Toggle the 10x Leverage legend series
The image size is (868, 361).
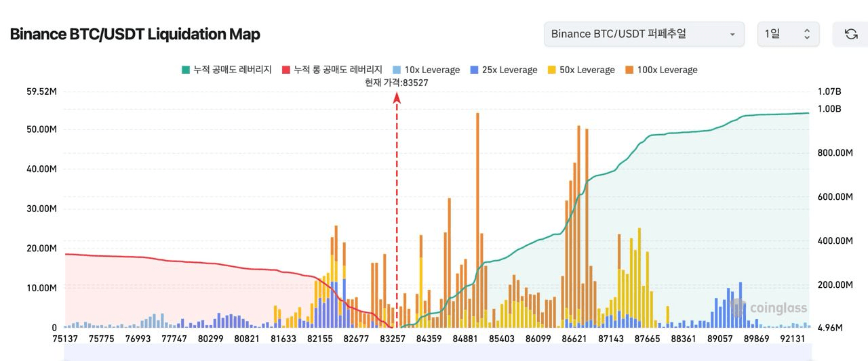(425, 70)
